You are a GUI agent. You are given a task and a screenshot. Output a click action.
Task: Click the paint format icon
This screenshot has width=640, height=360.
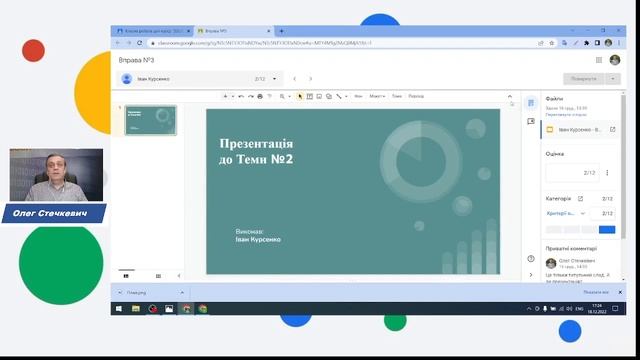pyautogui.click(x=269, y=96)
